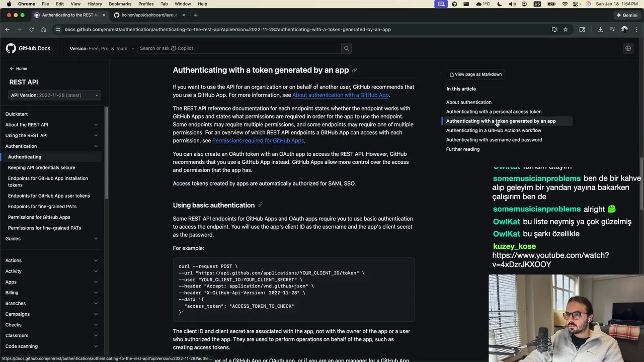Image resolution: width=644 pixels, height=362 pixels.
Task: Open 'Endpoints for fine-grained PATs'
Action: point(42,207)
